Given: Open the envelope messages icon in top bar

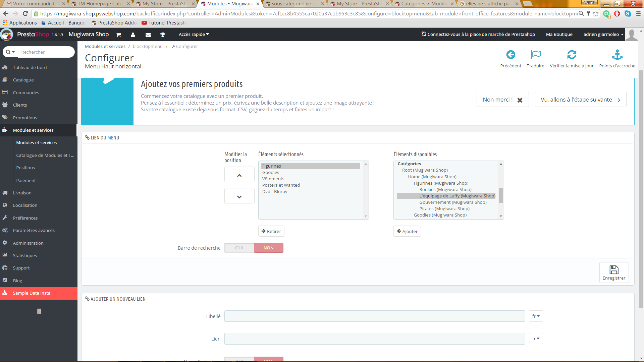Looking at the screenshot, I should pos(148,35).
